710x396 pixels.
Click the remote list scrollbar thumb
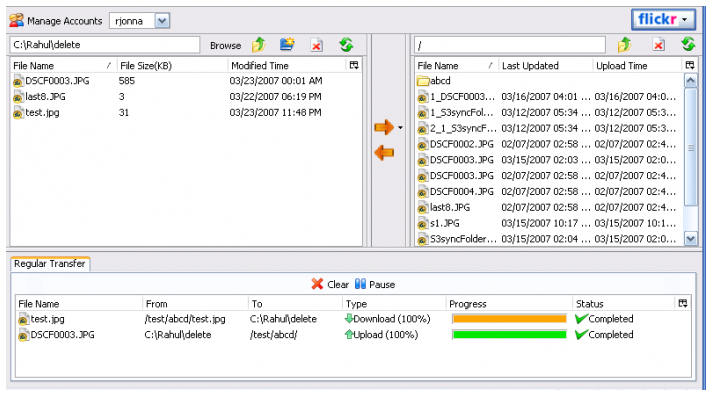point(691,148)
